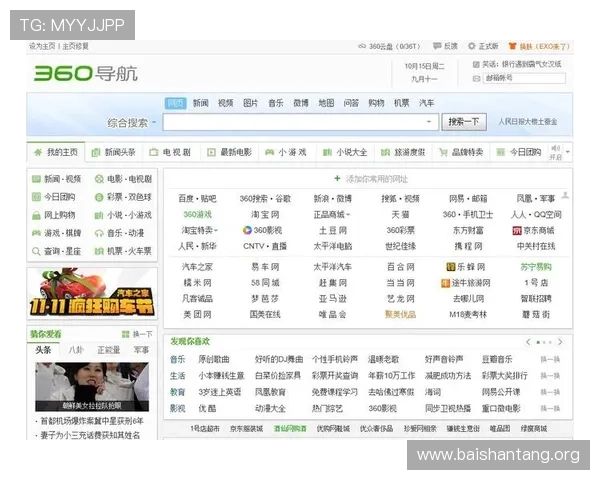Expand search box suggestion arrow
600x480 pixels.
pyautogui.click(x=429, y=122)
